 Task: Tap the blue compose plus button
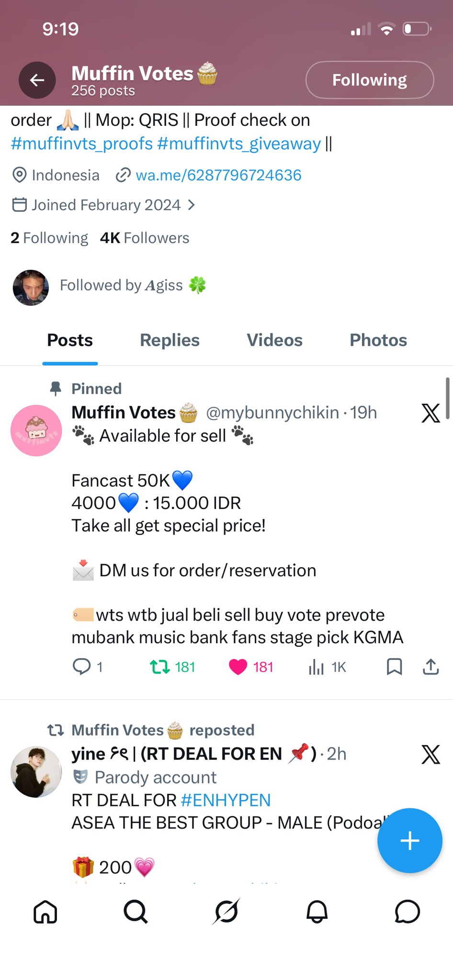(x=409, y=841)
